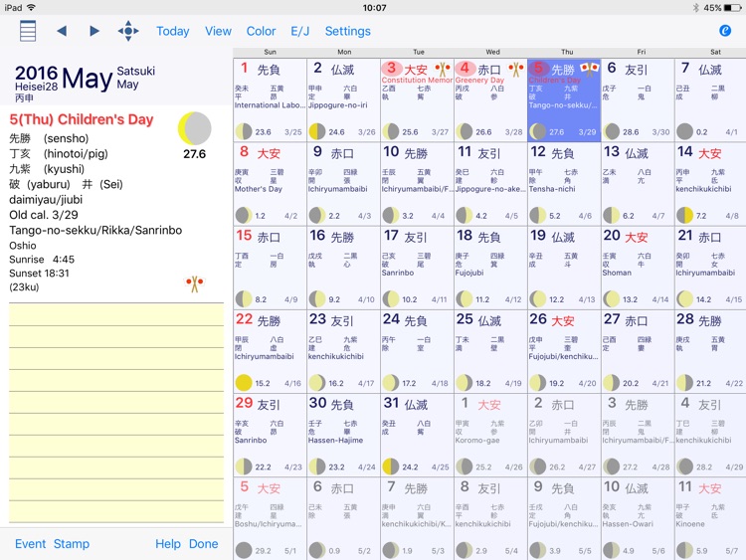Screen dimensions: 746x560
Task: Select May 30 Hassen-Hajime cell
Action: 343,436
